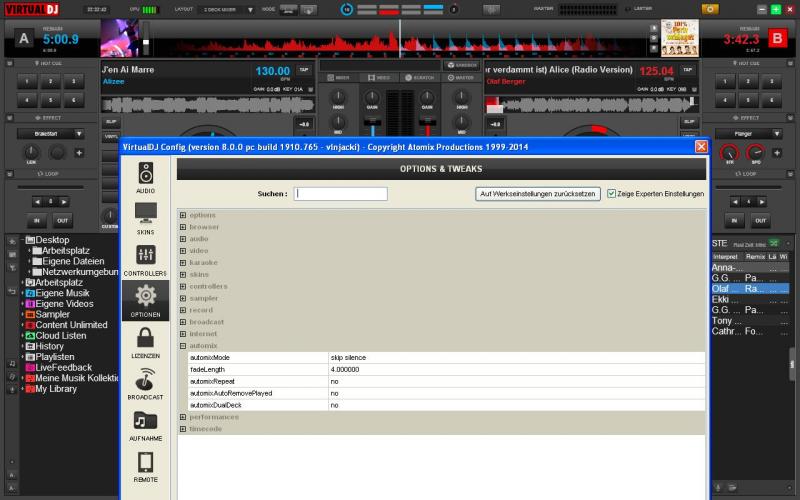Click the Suchen search input field
Viewport: 800px width, 500px height.
point(340,194)
